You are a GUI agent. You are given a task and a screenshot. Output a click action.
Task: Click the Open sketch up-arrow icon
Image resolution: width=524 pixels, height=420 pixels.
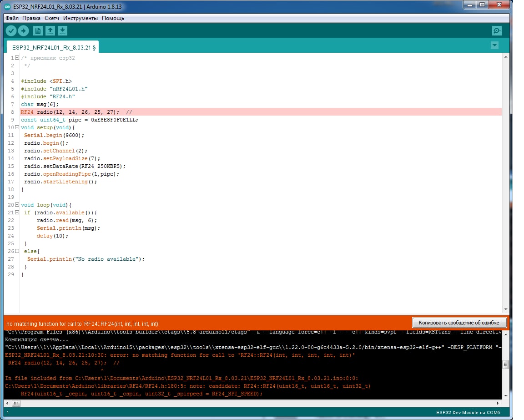pos(50,30)
